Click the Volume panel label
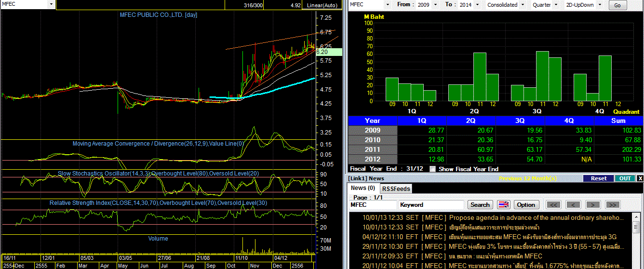Image resolution: width=644 pixels, height=269 pixels. [x=158, y=238]
